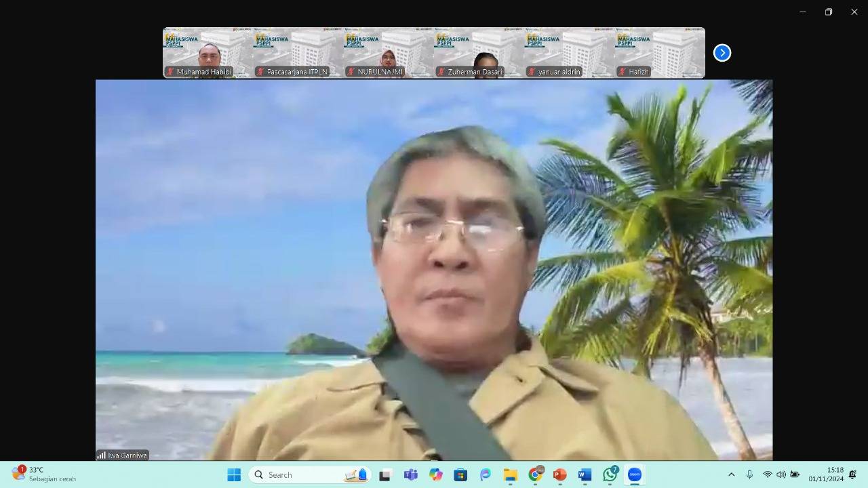
Task: Select the Pascasarjana ITPLN participant tile
Action: 298,53
